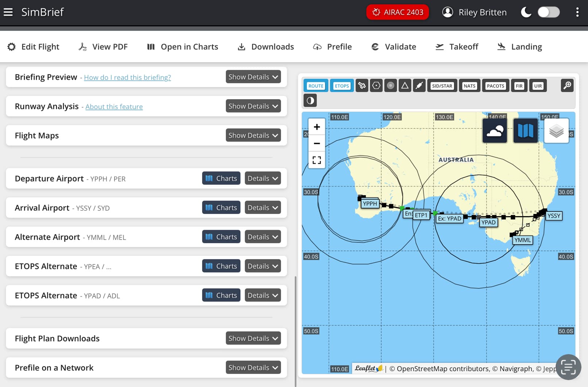Open Charts for Alternate Airport YMML
The image size is (588, 387).
pos(221,237)
